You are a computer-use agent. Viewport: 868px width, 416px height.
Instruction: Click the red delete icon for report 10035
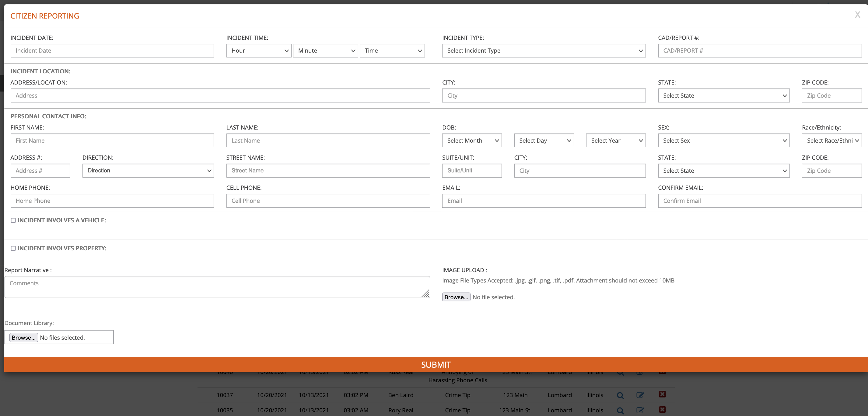tap(662, 410)
